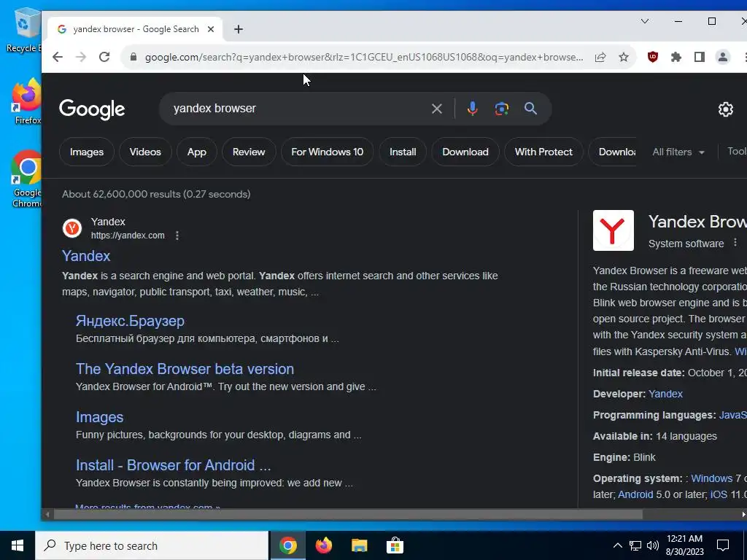Image resolution: width=747 pixels, height=560 pixels.
Task: Open the Windows operating system link
Action: (x=712, y=478)
